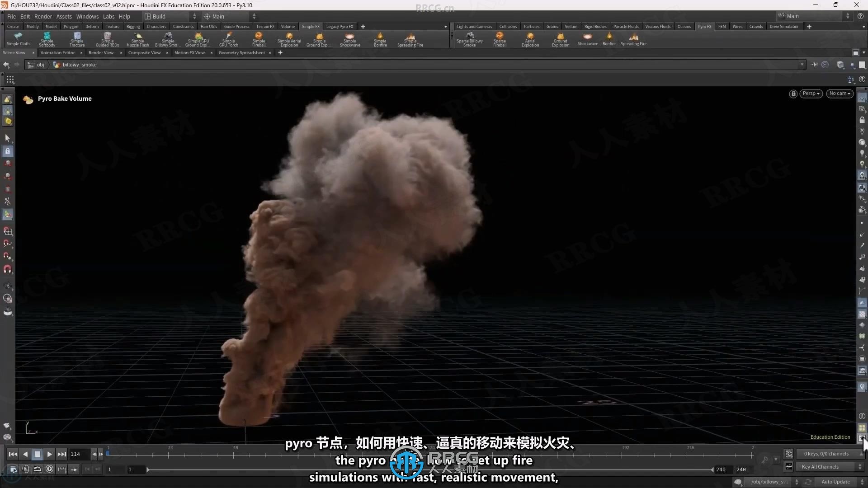Jump to the first frame button

(13, 454)
